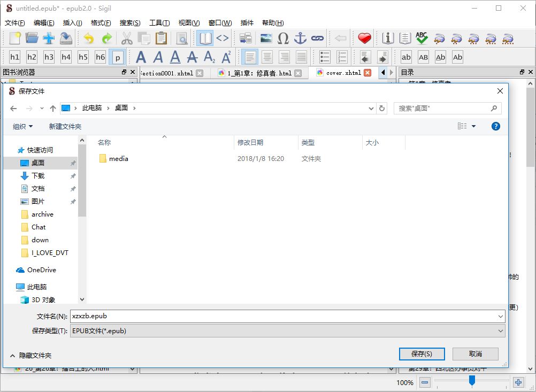Viewport: 536px width, 392px height.
Task: Open the view options dropdown arrow
Action: (x=474, y=126)
